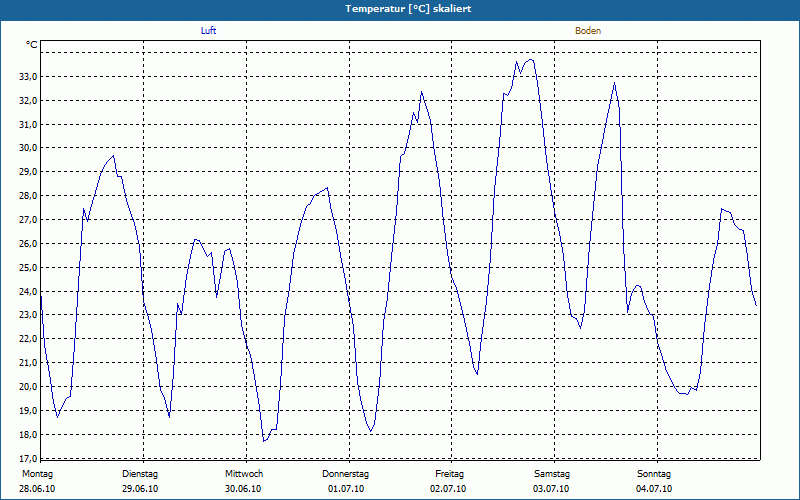Click the 32,0 y-axis value
Screen dimensions: 800x500
[28, 101]
